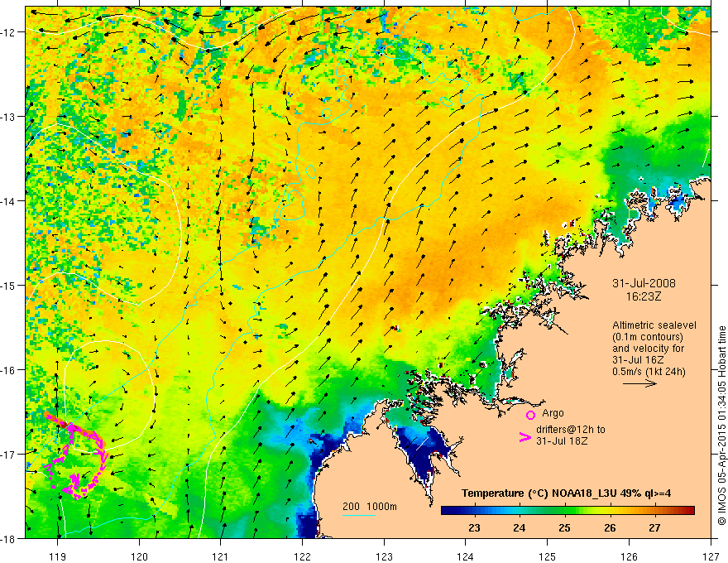This screenshot has height=563, width=728.
Task: Click the IMOS copyright timestamp text
Action: pos(721,426)
